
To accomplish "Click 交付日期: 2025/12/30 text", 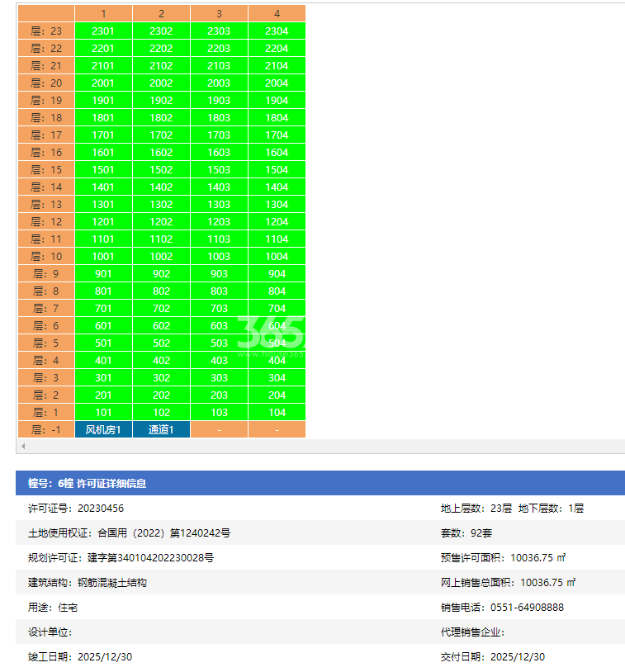I will pyautogui.click(x=493, y=657).
